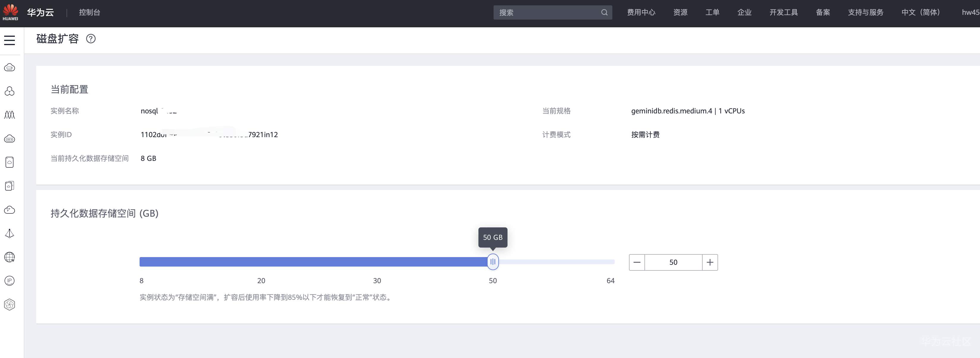This screenshot has width=980, height=358.
Task: Open the sidebar three-hexagon cluster icon
Action: point(10,91)
